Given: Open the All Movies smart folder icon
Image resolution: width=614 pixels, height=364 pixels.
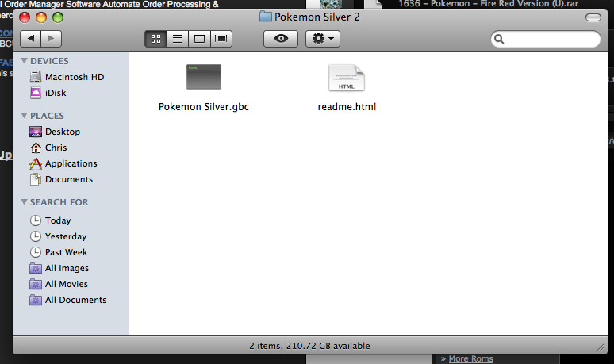Looking at the screenshot, I should click(x=36, y=284).
